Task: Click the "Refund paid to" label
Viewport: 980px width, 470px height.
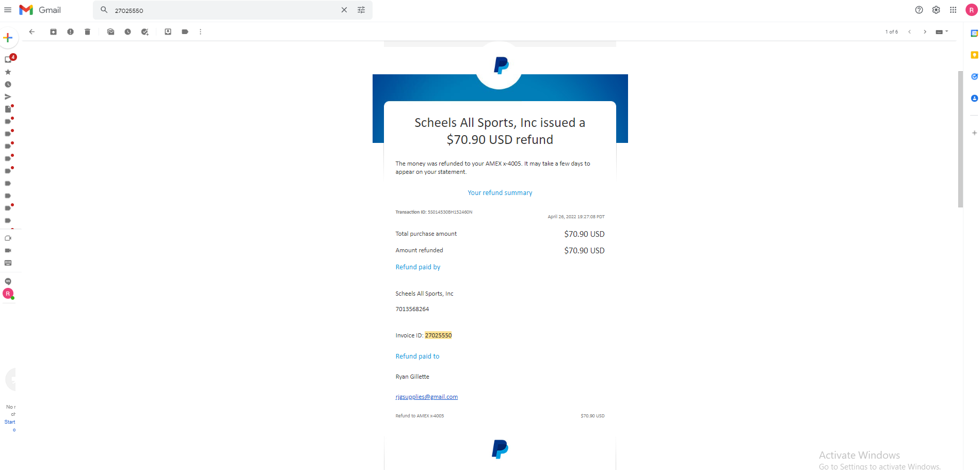Action: click(417, 356)
